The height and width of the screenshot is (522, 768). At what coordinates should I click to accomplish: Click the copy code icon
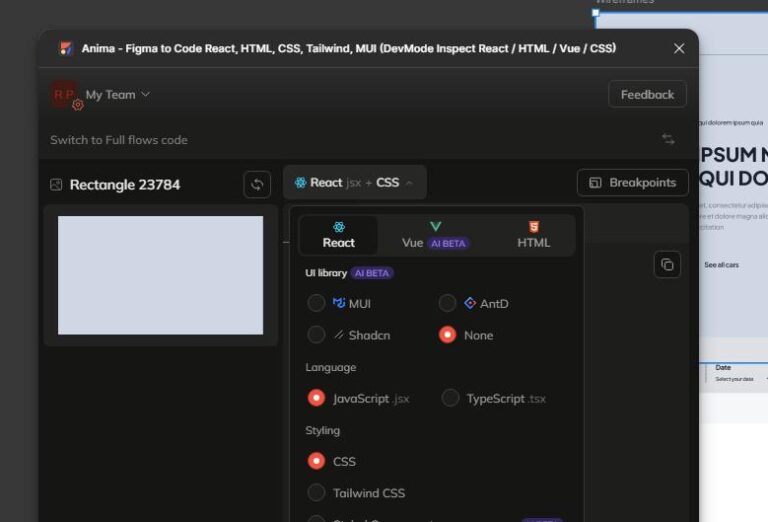click(x=667, y=264)
